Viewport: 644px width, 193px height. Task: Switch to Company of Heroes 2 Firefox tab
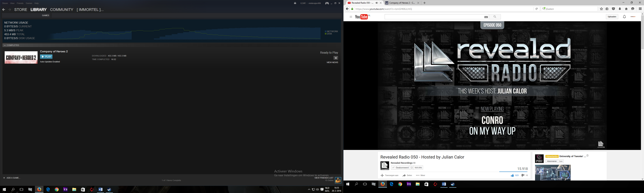402,3
